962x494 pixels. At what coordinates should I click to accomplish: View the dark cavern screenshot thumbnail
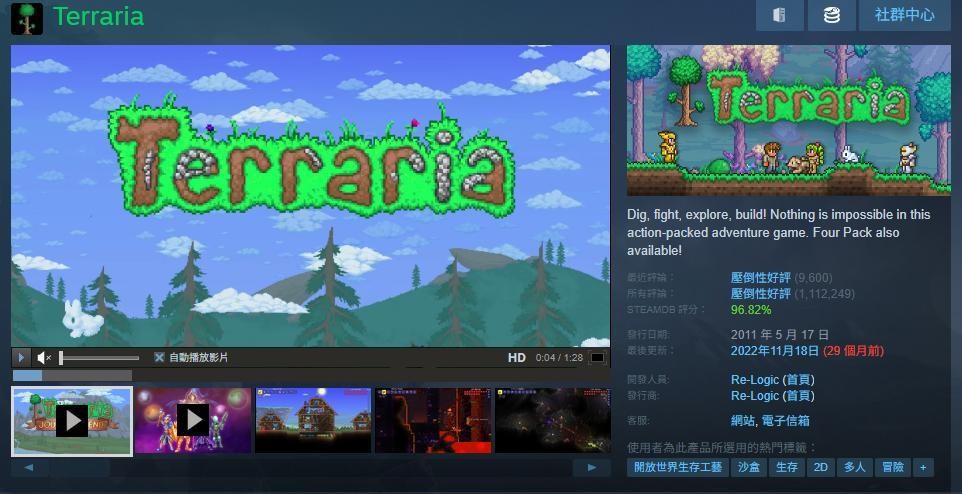coord(553,420)
